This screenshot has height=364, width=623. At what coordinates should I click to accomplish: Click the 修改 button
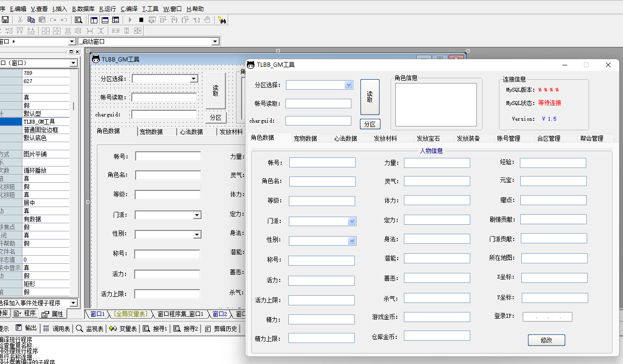tap(546, 340)
